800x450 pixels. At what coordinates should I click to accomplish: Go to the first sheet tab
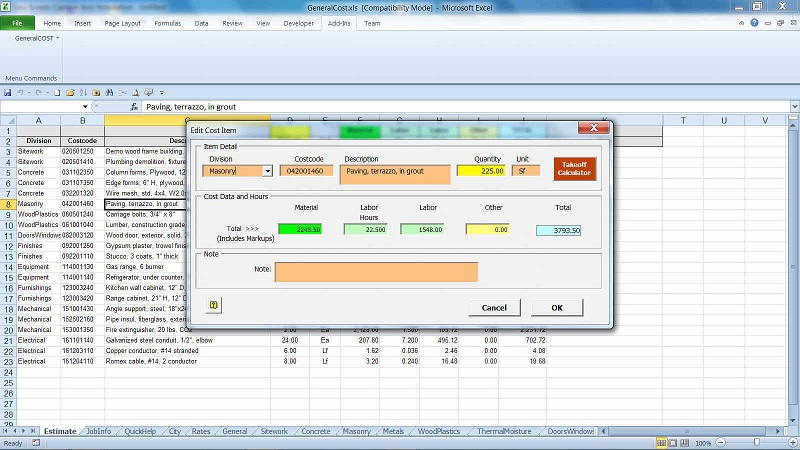point(6,431)
